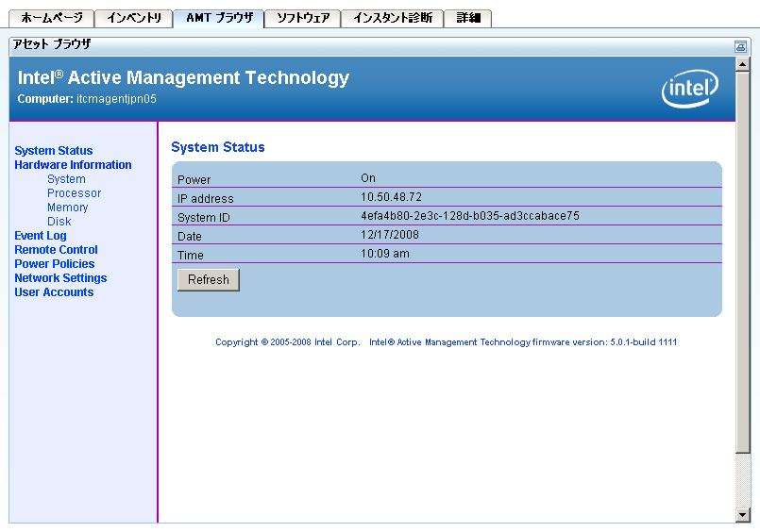Click the print icon in the アセット ブラウザ header
Image resolution: width=760 pixels, height=532 pixels.
740,46
